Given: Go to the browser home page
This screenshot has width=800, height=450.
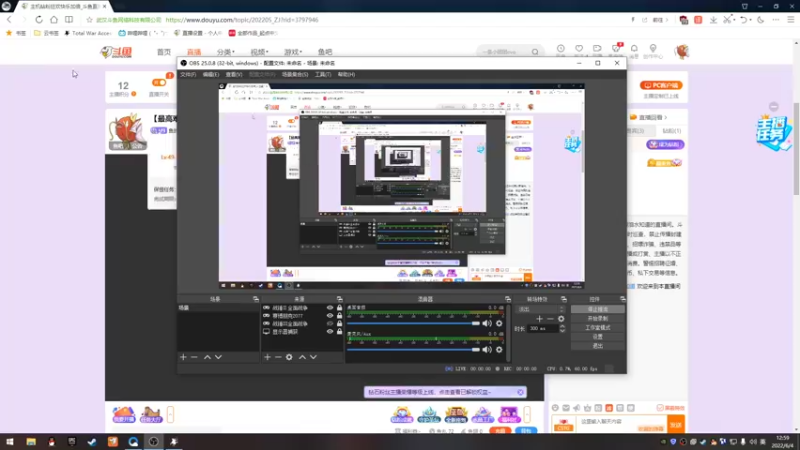Looking at the screenshot, I should click(x=54, y=19).
